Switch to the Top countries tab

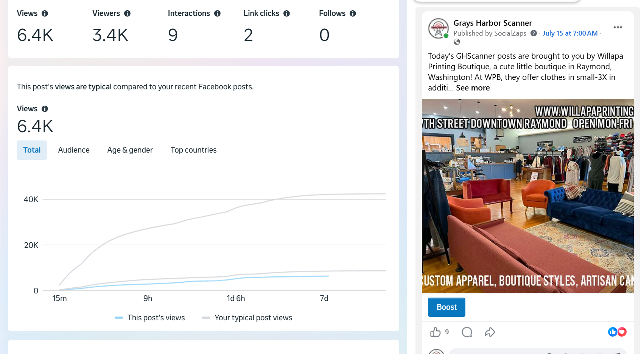193,150
